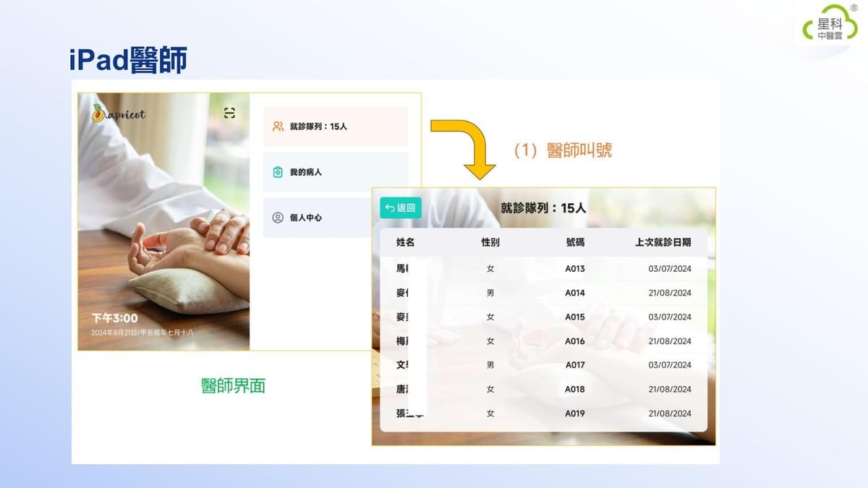
Task: Click the 上次就診日期 column header
Action: pos(663,242)
